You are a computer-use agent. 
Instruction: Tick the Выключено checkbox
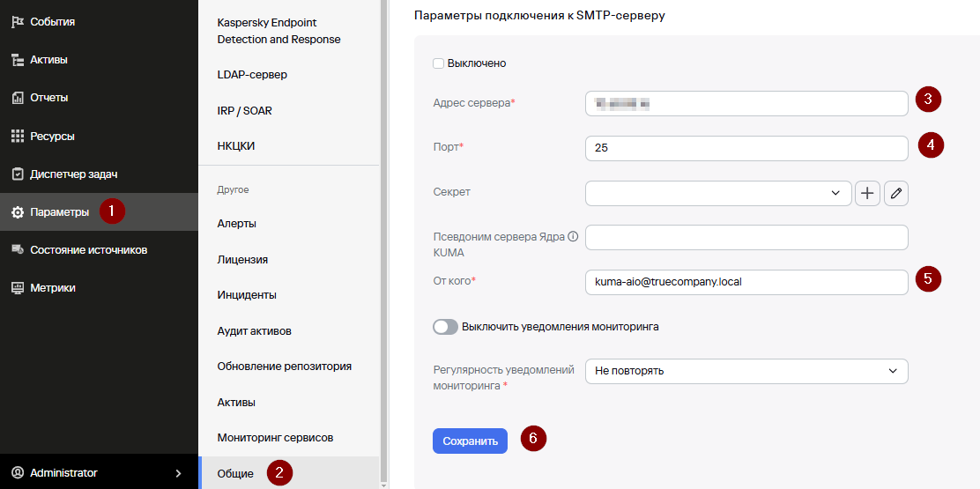[438, 63]
